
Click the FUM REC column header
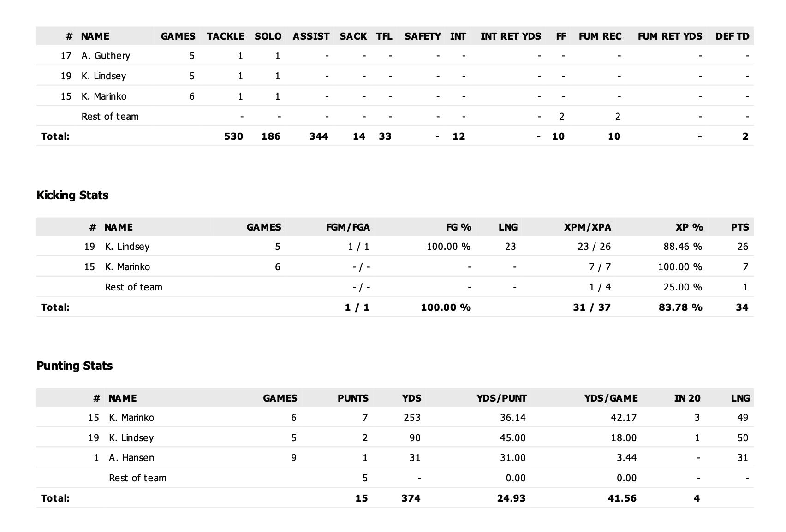tap(600, 36)
